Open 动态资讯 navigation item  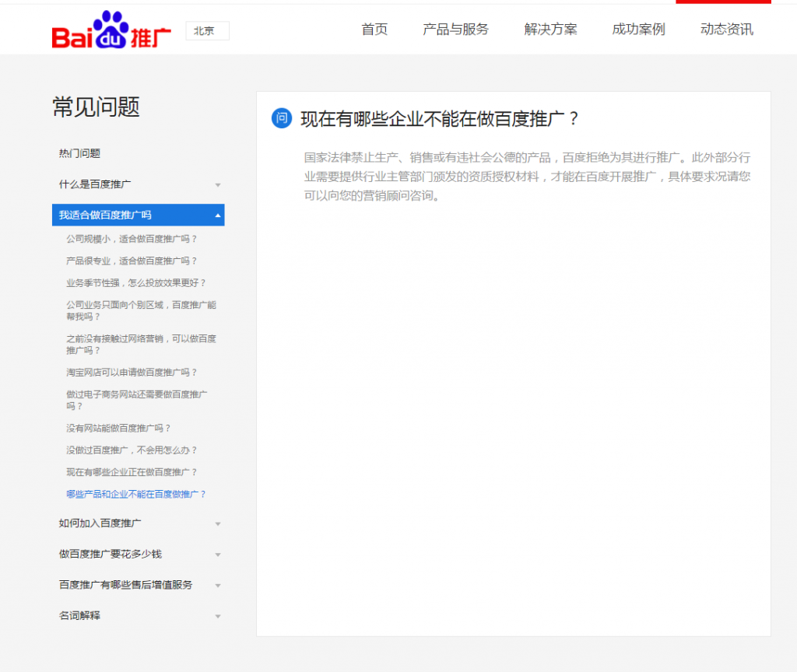point(727,30)
